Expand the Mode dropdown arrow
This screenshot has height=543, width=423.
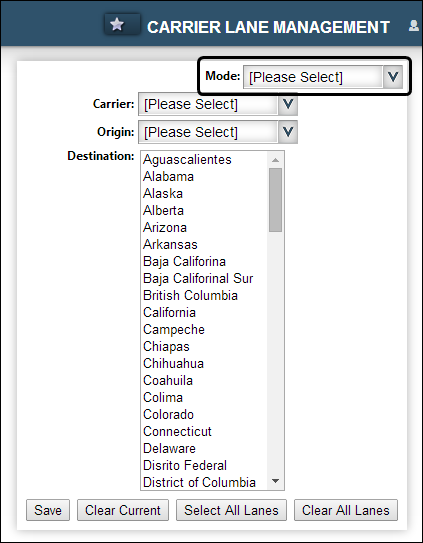(393, 77)
